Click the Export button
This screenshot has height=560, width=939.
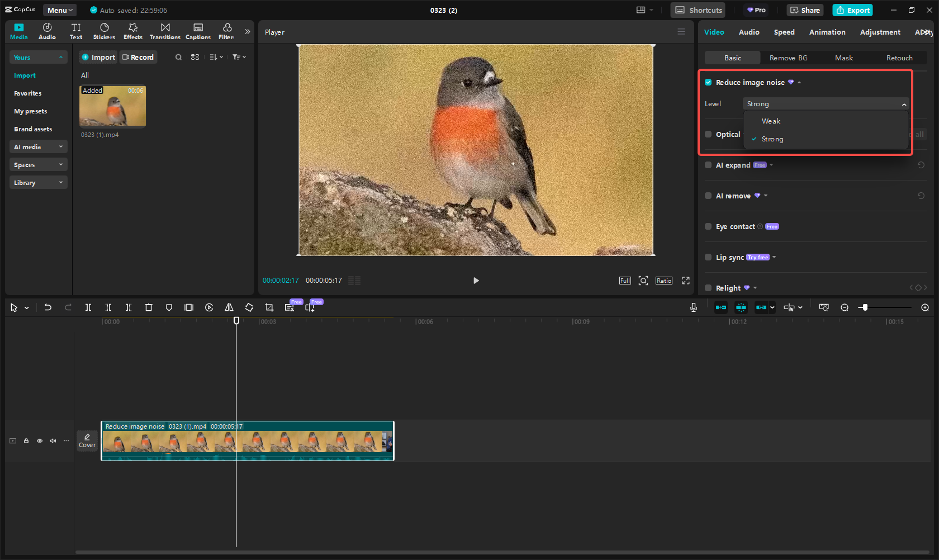click(x=852, y=10)
